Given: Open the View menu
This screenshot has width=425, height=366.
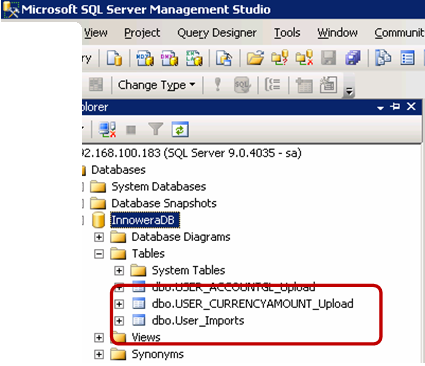Looking at the screenshot, I should (96, 33).
